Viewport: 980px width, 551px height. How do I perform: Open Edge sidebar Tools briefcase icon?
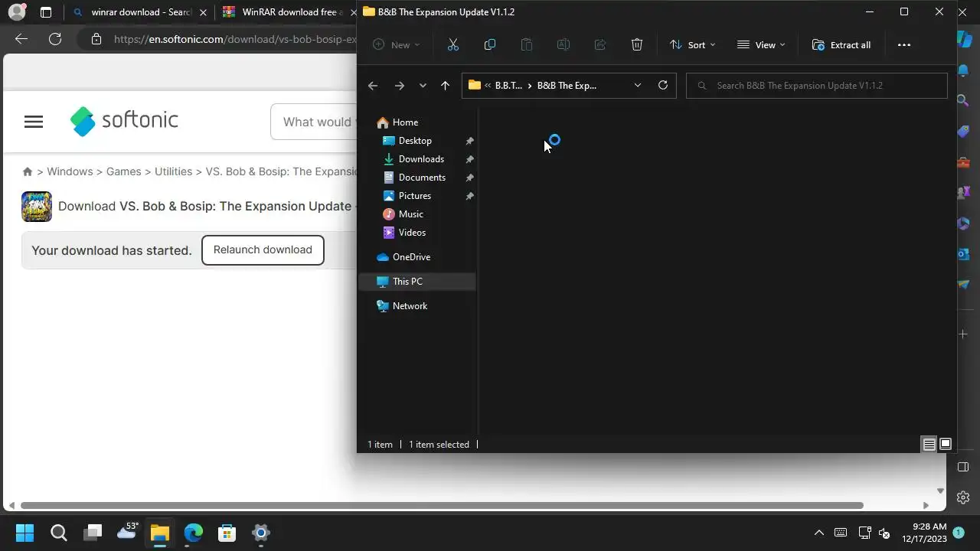[x=964, y=162]
